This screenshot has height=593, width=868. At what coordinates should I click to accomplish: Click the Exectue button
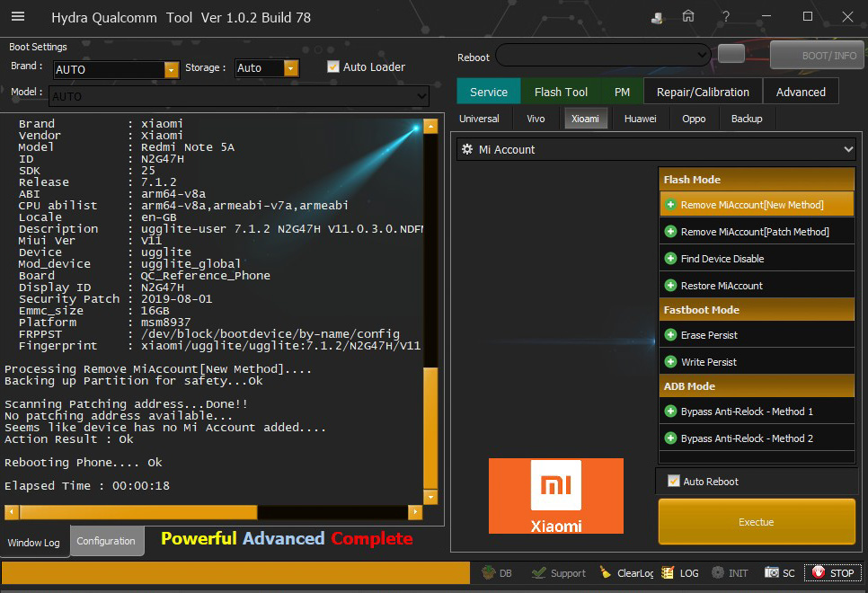757,522
